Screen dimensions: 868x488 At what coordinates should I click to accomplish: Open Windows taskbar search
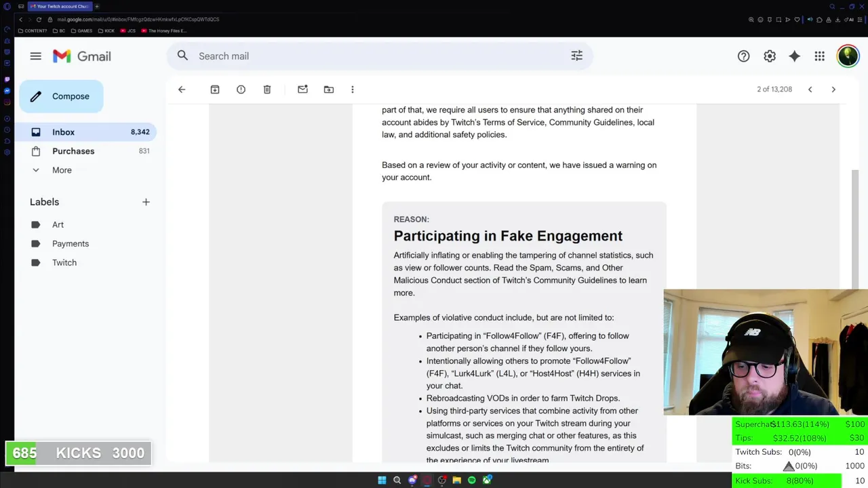[x=397, y=480]
